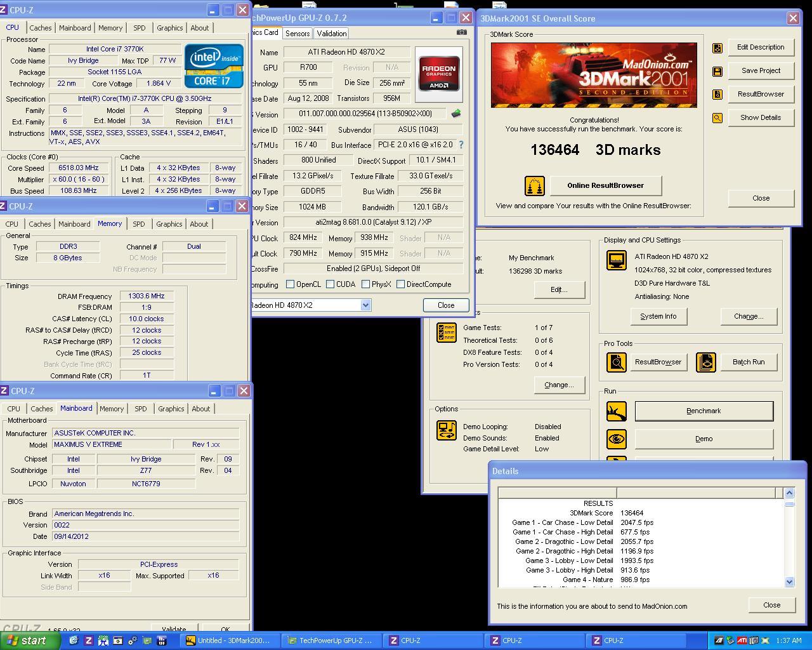Click the Safely Remove Hardware tray icon
Image resolution: width=812 pixels, height=650 pixels.
coord(730,640)
